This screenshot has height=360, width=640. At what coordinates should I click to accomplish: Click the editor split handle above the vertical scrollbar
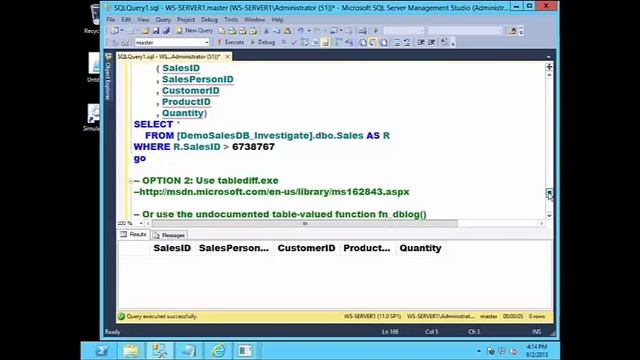click(x=549, y=67)
